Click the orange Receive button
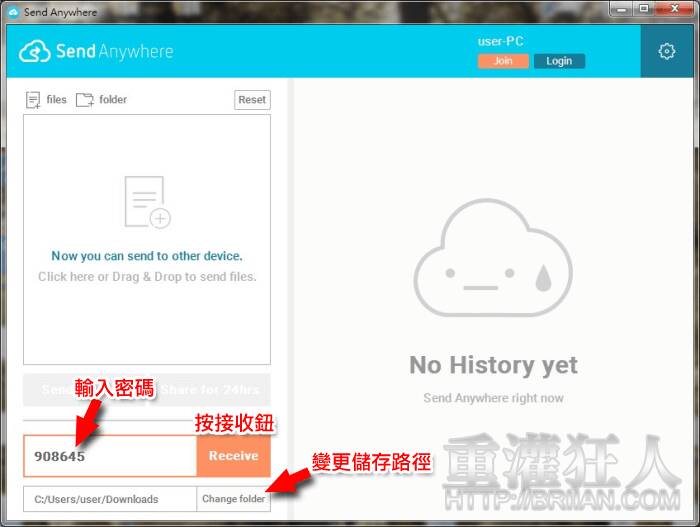Viewport: 700px width, 527px height. [x=233, y=456]
